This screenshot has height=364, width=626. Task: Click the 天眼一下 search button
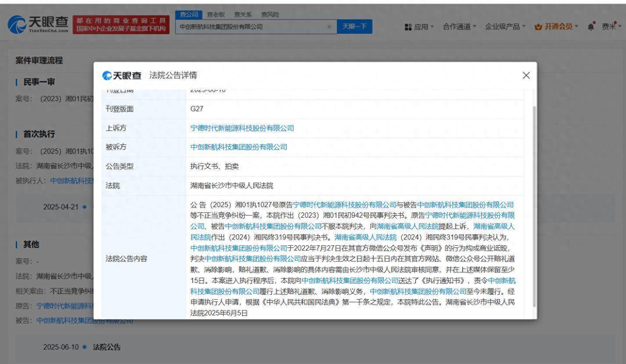(x=354, y=27)
